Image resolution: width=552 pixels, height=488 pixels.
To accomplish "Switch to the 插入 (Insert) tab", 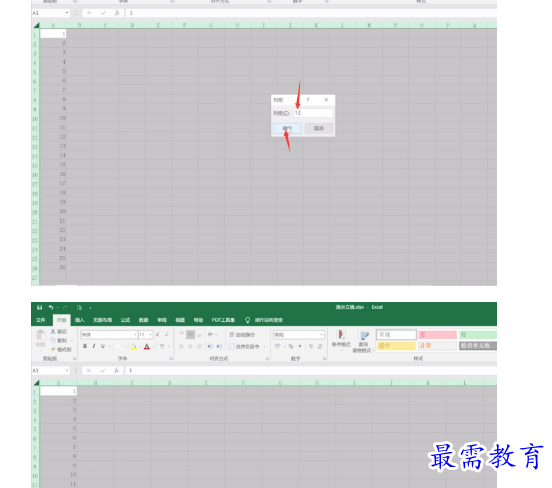I will pos(80,320).
